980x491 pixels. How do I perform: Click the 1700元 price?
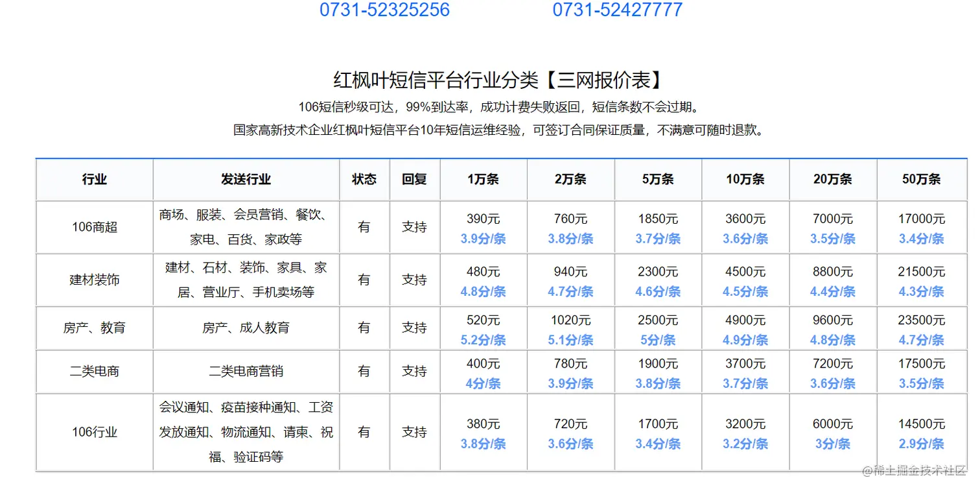point(658,424)
